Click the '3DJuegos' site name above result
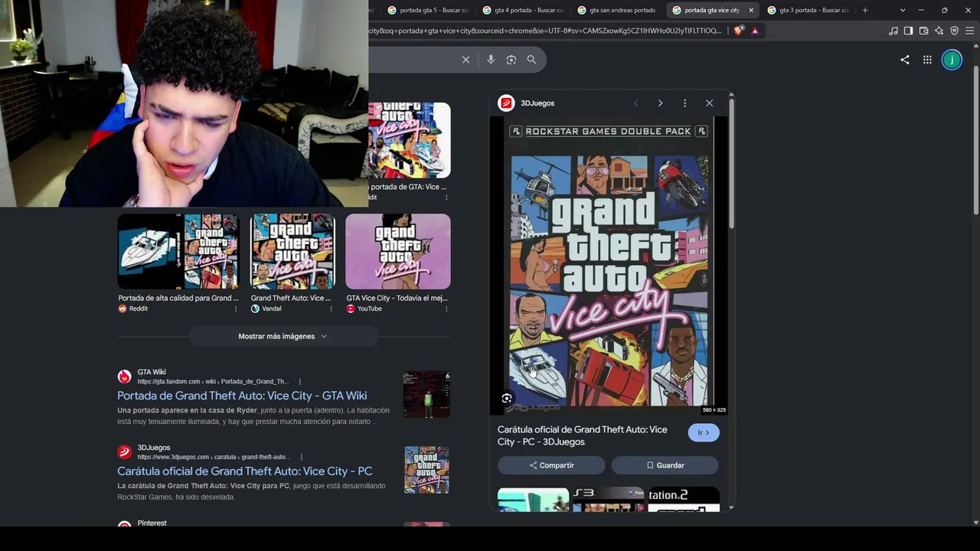 tap(154, 448)
